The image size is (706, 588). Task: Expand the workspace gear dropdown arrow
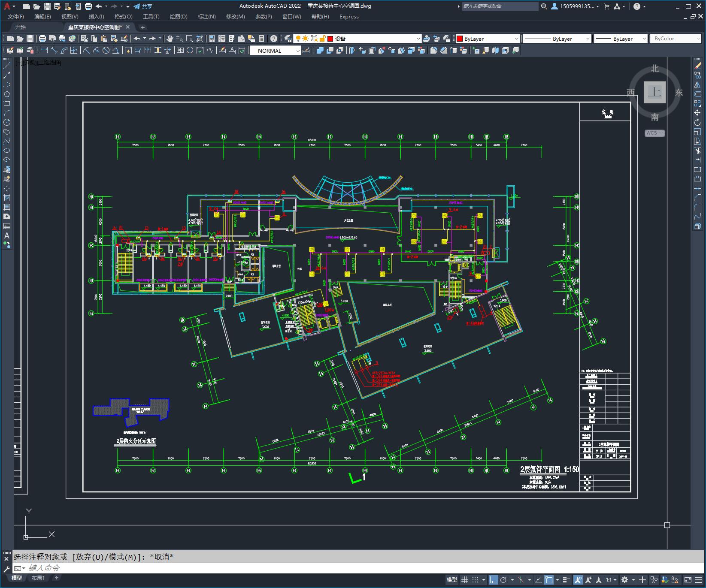pyautogui.click(x=633, y=580)
